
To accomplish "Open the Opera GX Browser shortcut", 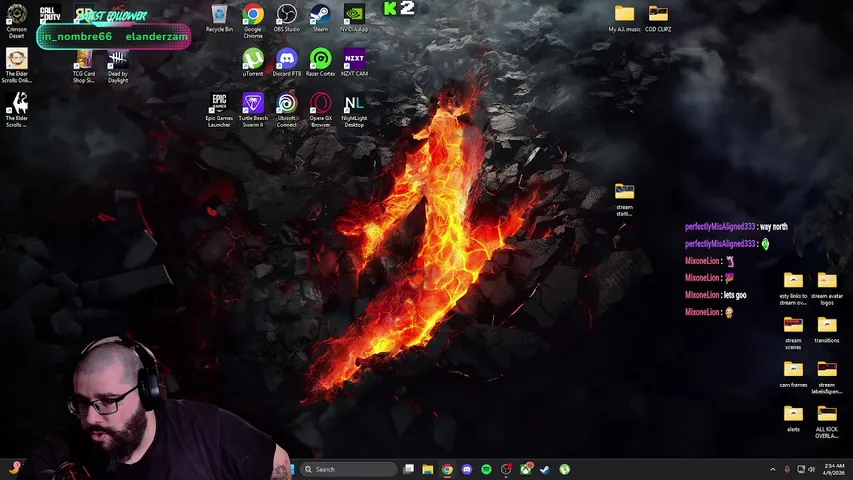I will [x=320, y=110].
